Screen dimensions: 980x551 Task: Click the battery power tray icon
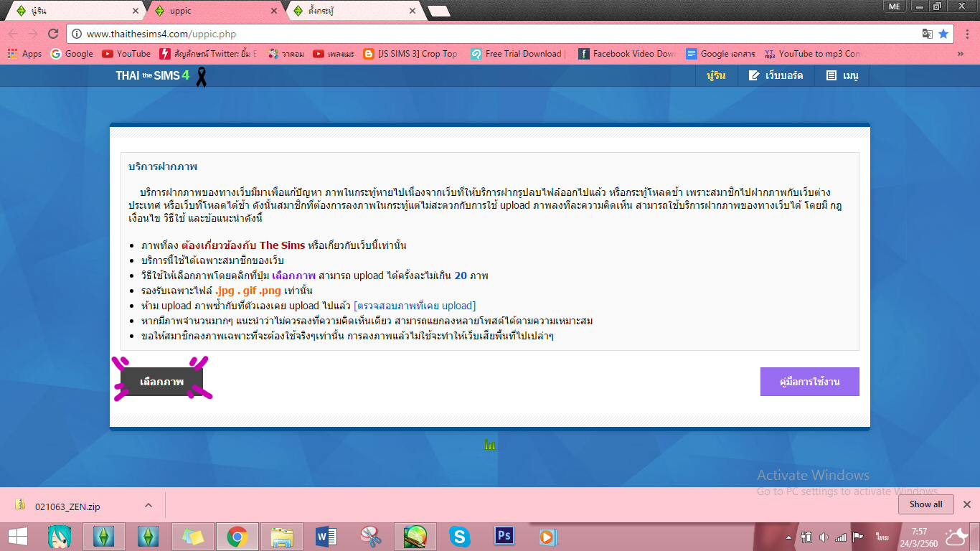(807, 537)
